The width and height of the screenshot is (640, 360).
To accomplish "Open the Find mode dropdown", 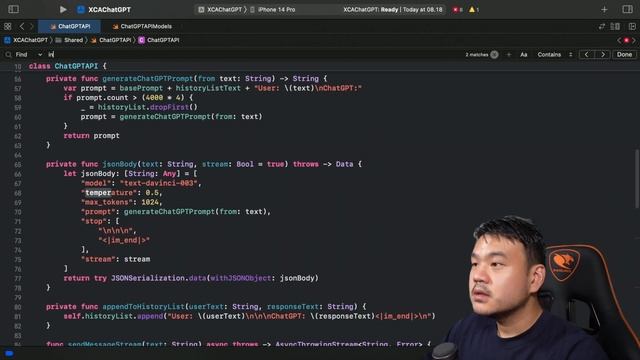I will pos(29,55).
